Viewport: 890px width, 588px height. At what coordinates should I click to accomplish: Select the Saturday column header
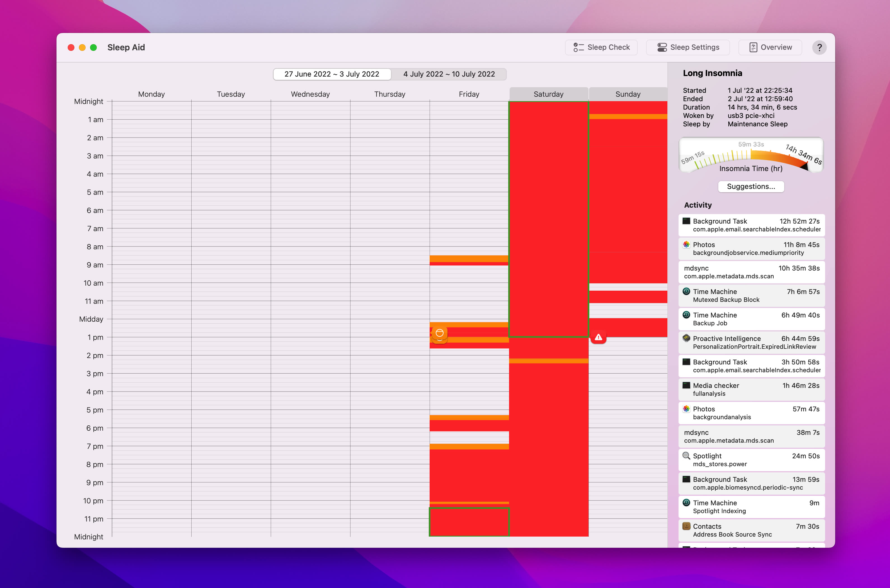(x=548, y=94)
